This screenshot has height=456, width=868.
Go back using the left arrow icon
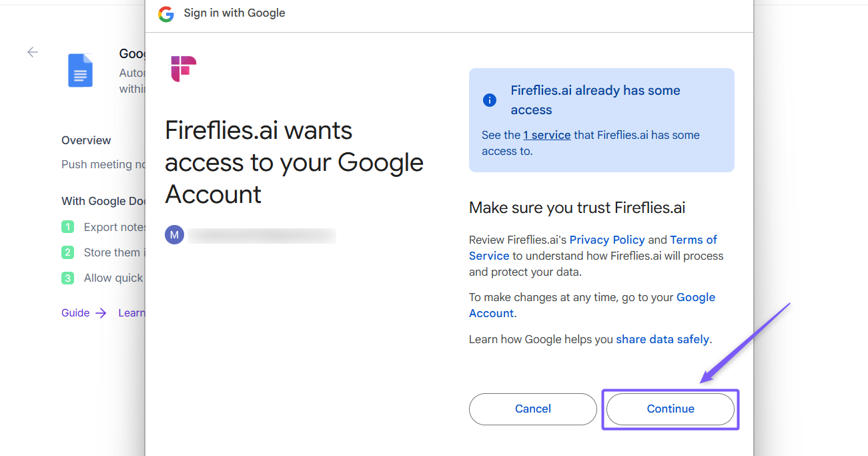pos(33,52)
